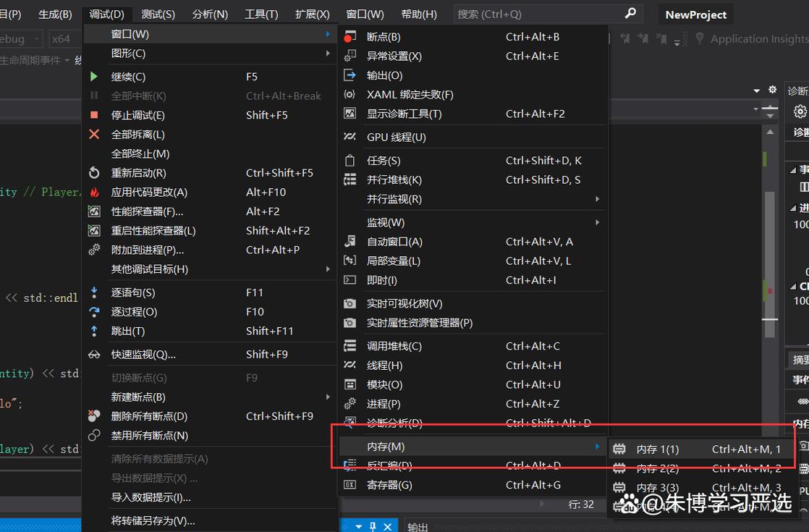Open GPU 线程(U) window
Screen dimensions: 809x532
[473, 138]
